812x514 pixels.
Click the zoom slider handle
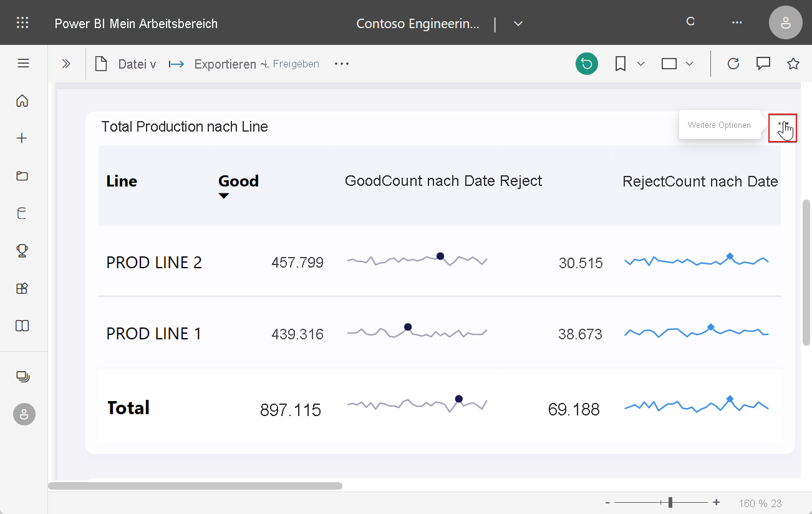click(x=670, y=502)
